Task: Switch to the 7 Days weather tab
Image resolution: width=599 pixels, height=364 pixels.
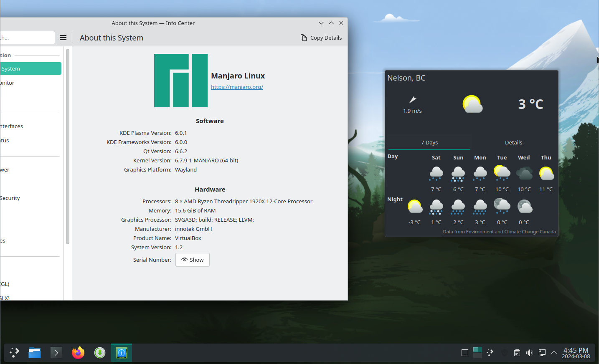Action: (x=429, y=142)
